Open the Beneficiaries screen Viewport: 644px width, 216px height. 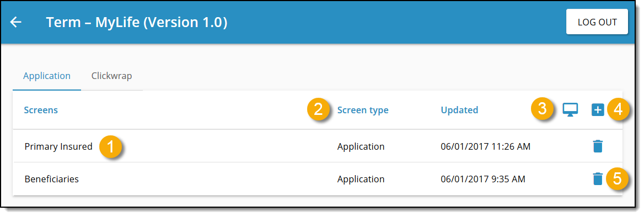tap(52, 179)
